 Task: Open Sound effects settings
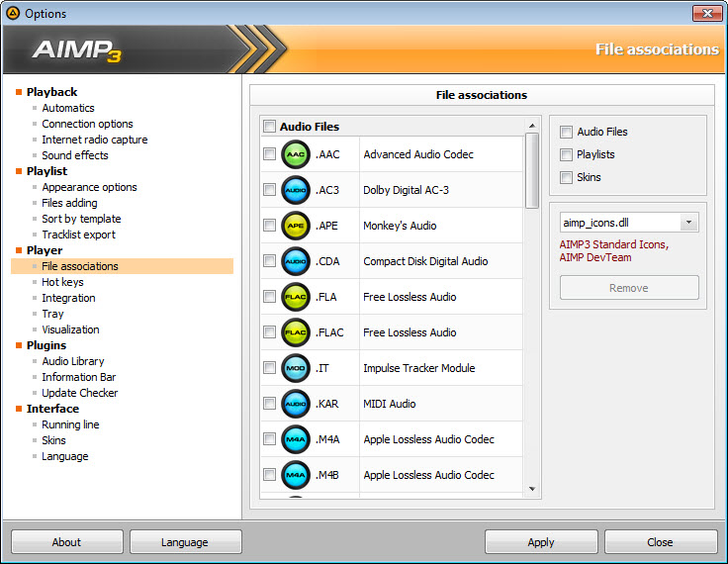pyautogui.click(x=75, y=155)
